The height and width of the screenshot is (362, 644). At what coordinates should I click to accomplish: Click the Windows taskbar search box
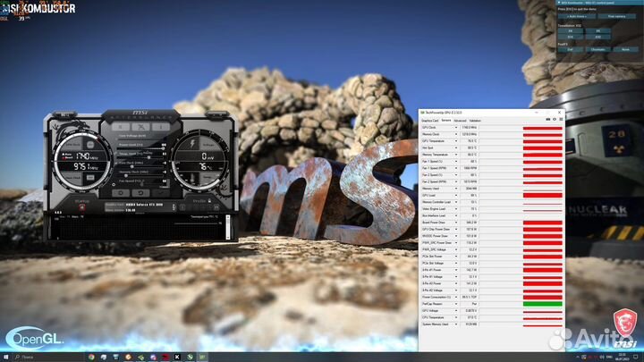pos(47,357)
